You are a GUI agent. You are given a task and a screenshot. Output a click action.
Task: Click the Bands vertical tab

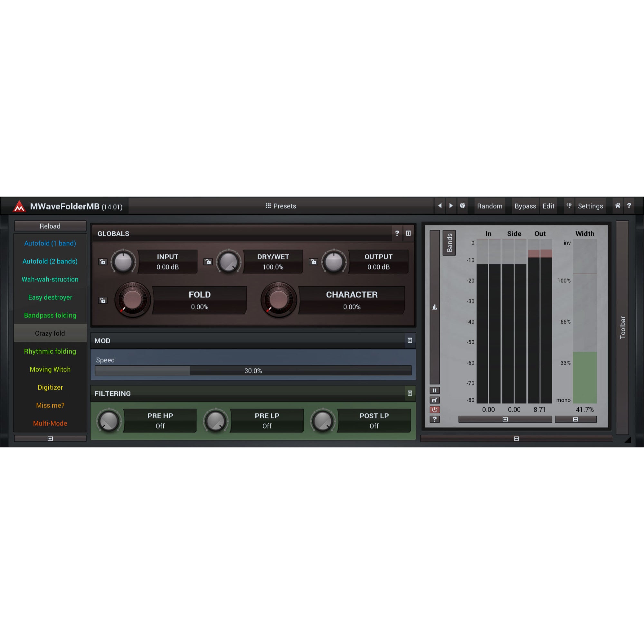pyautogui.click(x=449, y=243)
